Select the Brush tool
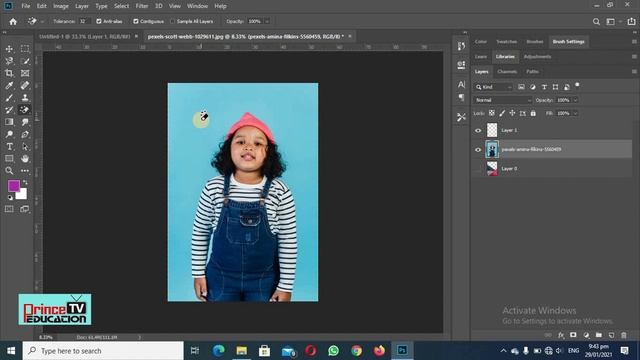Image resolution: width=640 pixels, height=360 pixels. pyautogui.click(x=9, y=98)
